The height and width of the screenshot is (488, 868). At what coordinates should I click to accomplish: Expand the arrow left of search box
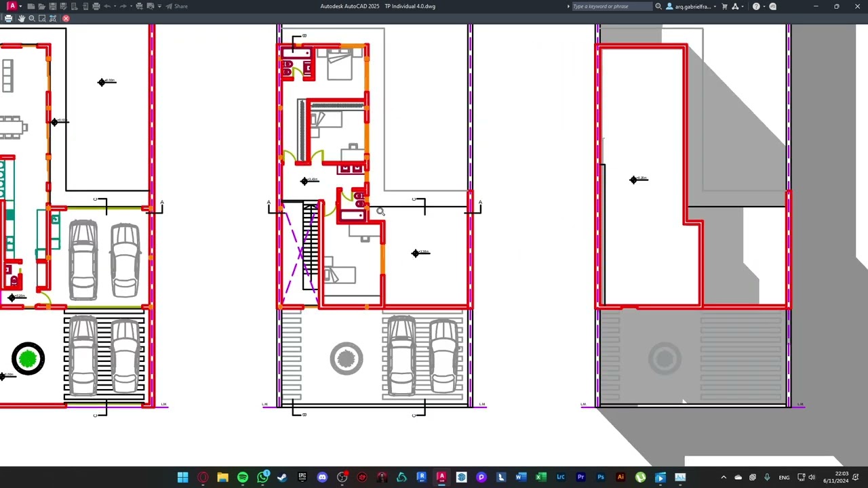click(568, 6)
